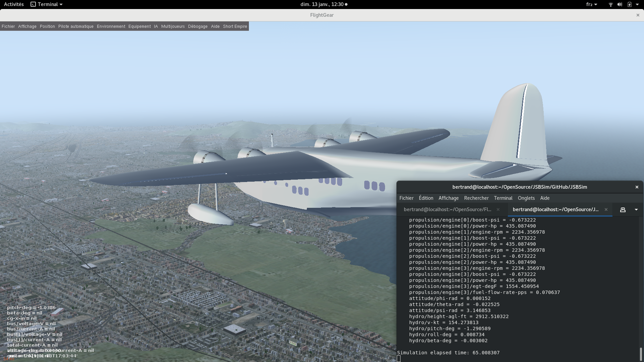Open the Pilote automatique menu
644x362 pixels.
75,26
